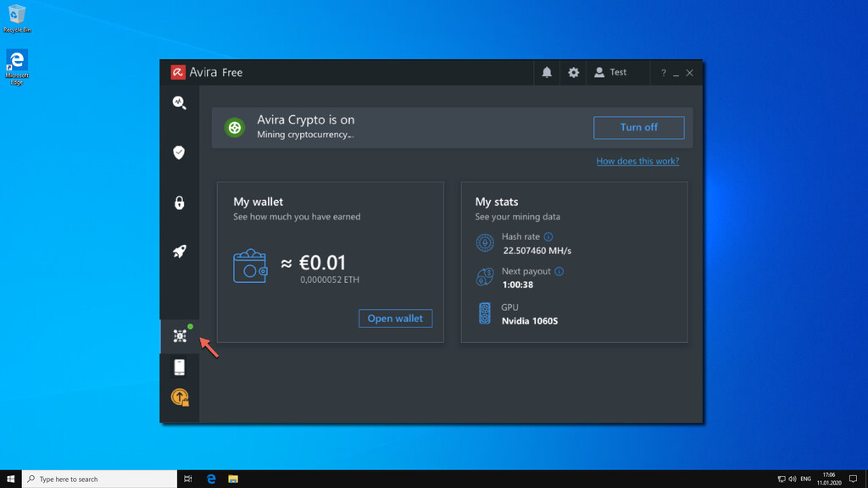Image resolution: width=868 pixels, height=488 pixels.
Task: Click the Next payout info icon
Action: [x=559, y=271]
